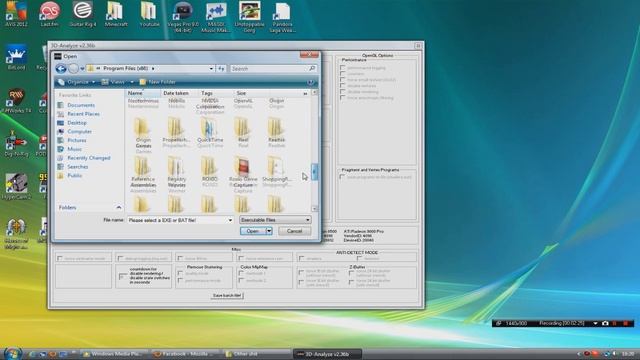Open the HyperCam 2 desktop shortcut
The image size is (640, 360).
[x=16, y=186]
